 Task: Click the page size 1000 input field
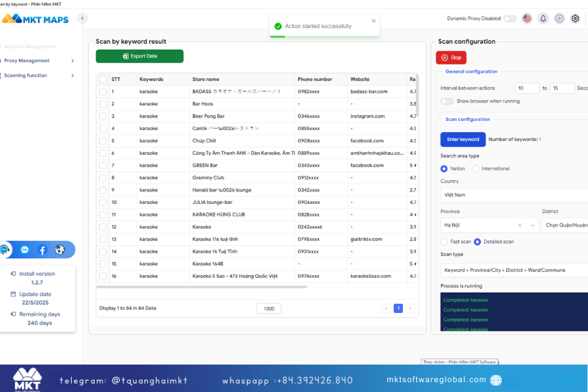tap(269, 308)
